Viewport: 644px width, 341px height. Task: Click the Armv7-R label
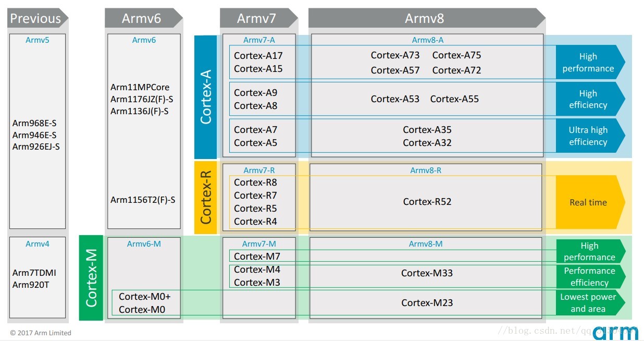pyautogui.click(x=259, y=170)
